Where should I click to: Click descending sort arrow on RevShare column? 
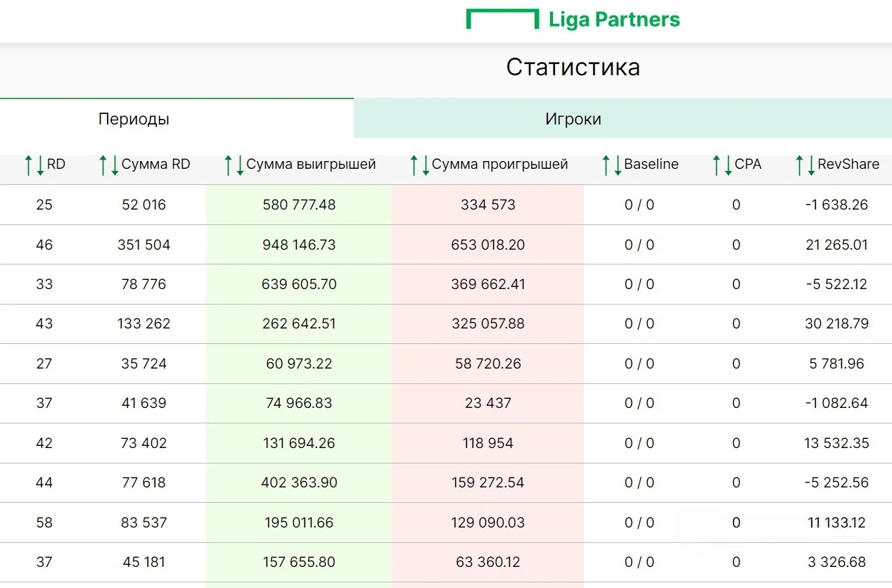coord(811,165)
